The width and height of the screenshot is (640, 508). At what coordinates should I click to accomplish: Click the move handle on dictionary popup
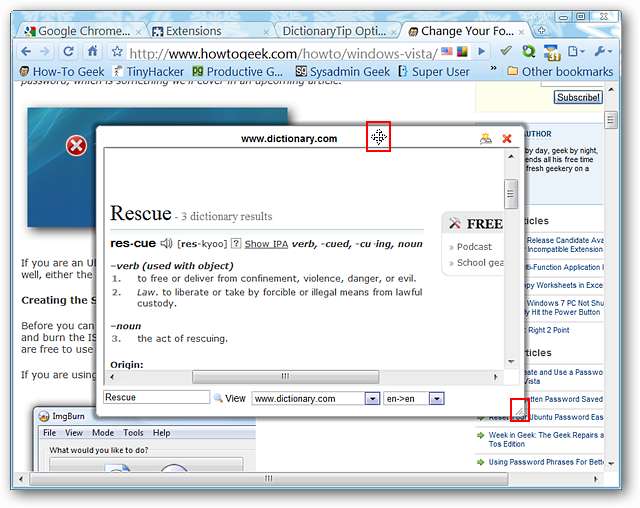379,137
